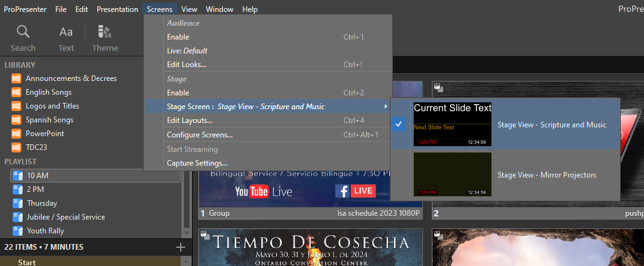644x266 pixels.
Task: Click the Logos and Titles library icon
Action: point(16,106)
